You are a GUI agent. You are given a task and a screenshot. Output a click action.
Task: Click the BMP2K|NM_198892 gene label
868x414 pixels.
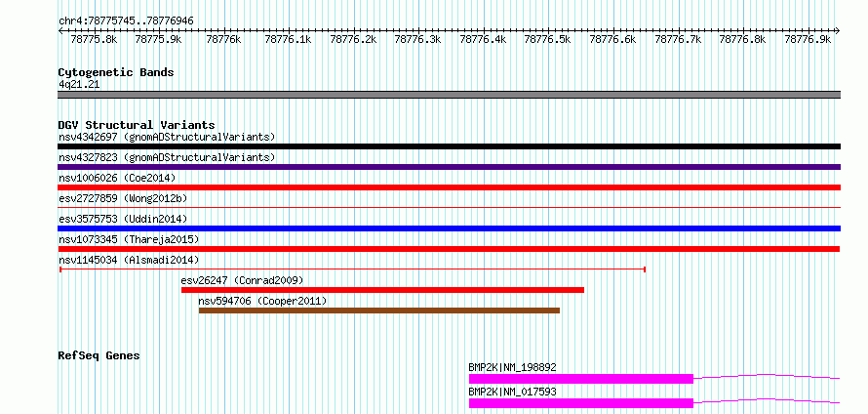[513, 367]
